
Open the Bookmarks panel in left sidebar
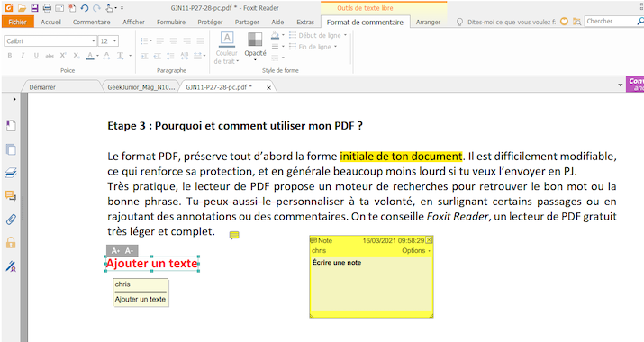coord(11,126)
